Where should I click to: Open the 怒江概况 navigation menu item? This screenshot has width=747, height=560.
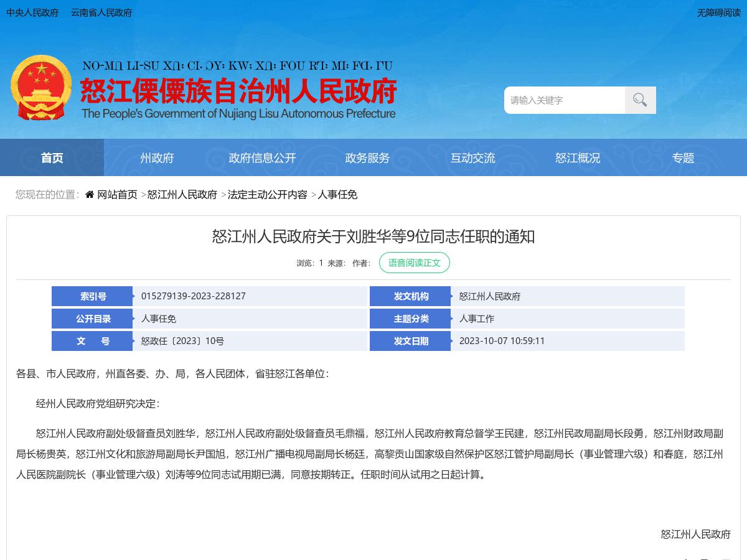click(578, 158)
